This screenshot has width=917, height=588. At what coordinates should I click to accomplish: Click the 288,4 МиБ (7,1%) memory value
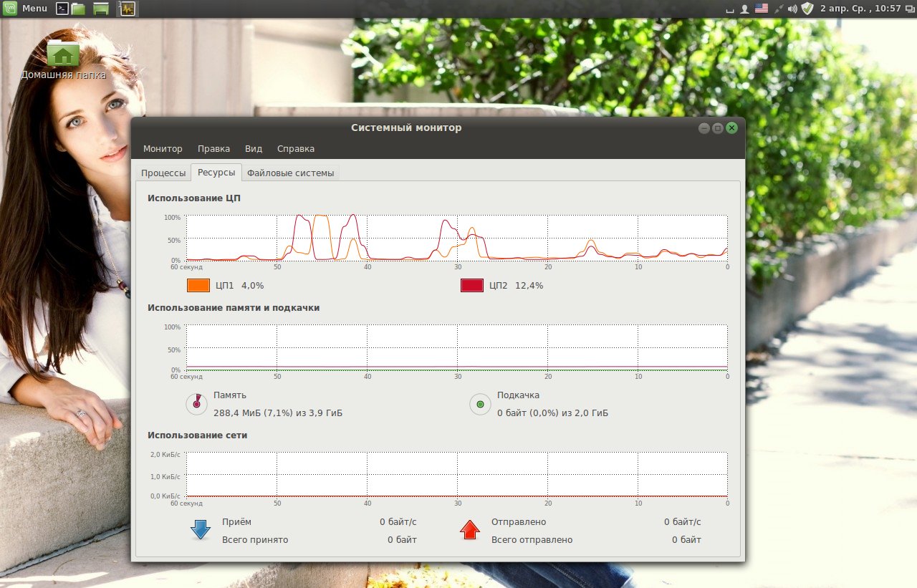click(x=277, y=413)
